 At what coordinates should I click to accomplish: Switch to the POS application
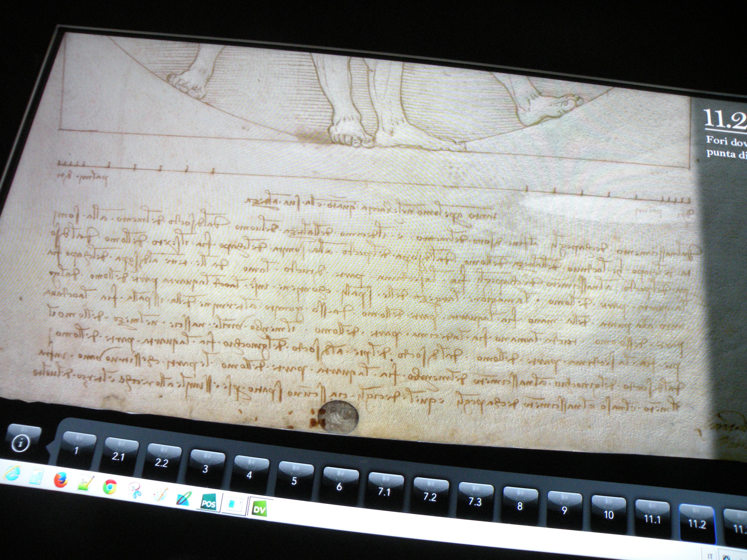(x=209, y=503)
